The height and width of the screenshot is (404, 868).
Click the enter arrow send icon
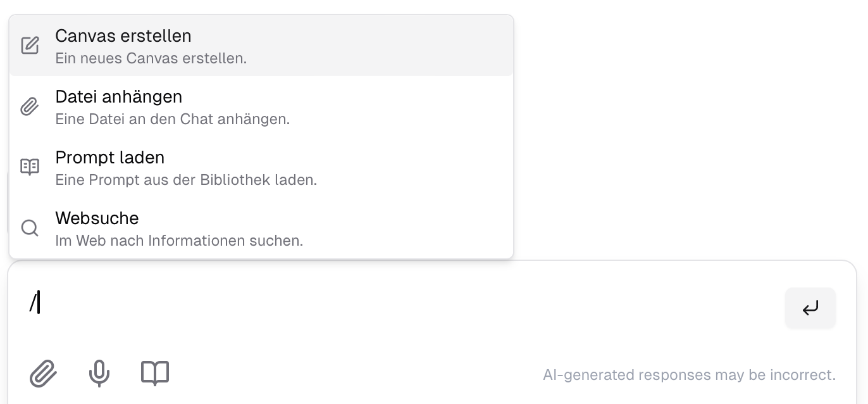[810, 308]
